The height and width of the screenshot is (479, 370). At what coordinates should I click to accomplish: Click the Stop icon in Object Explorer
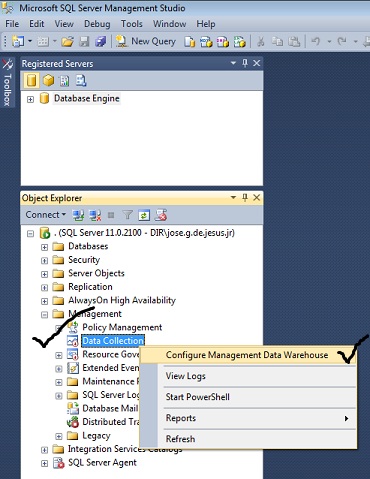111,216
